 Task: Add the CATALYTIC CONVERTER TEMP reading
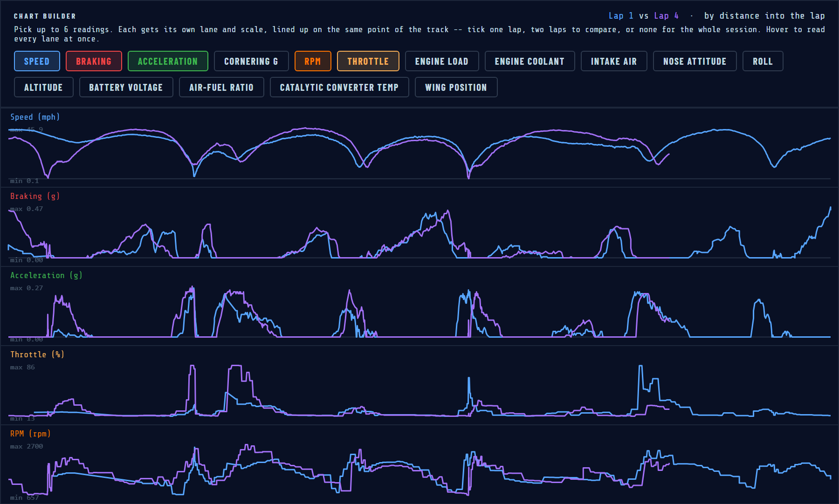[339, 87]
